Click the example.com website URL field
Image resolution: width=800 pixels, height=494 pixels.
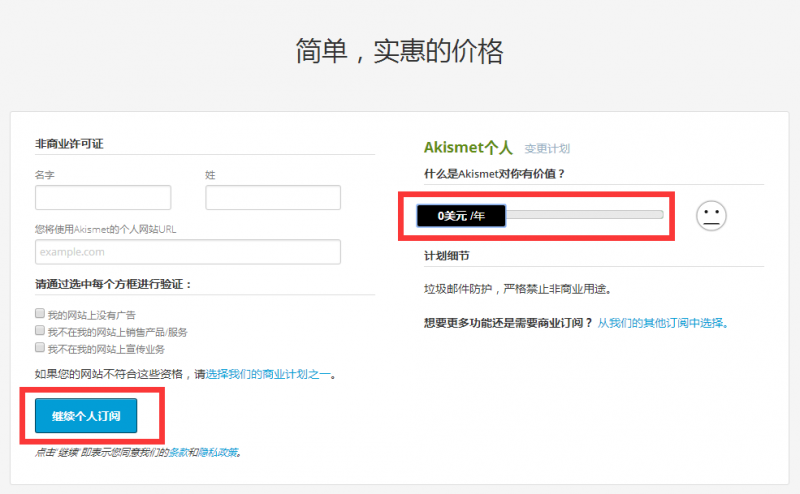point(187,251)
